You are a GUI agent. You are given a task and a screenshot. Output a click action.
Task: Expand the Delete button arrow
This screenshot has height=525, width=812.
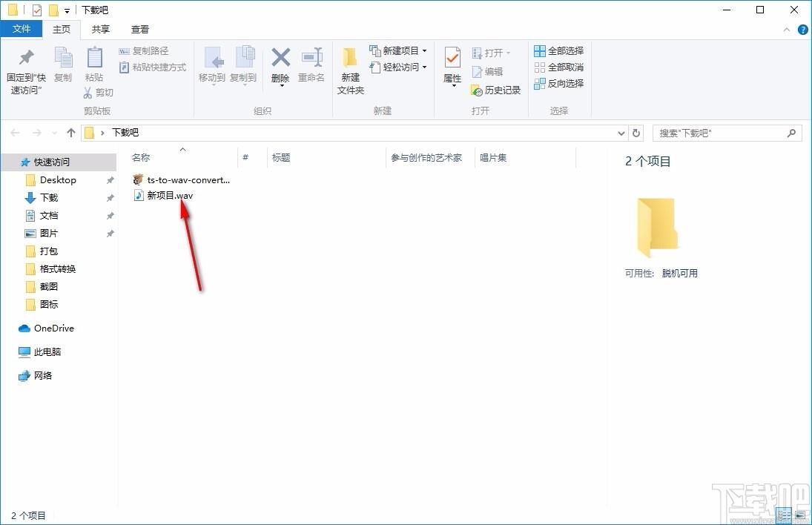click(281, 85)
